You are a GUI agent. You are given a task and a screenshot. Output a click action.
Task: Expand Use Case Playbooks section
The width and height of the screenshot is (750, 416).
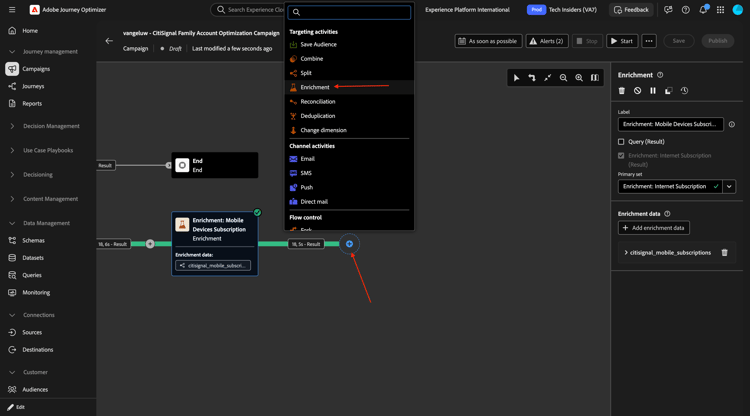click(x=12, y=150)
